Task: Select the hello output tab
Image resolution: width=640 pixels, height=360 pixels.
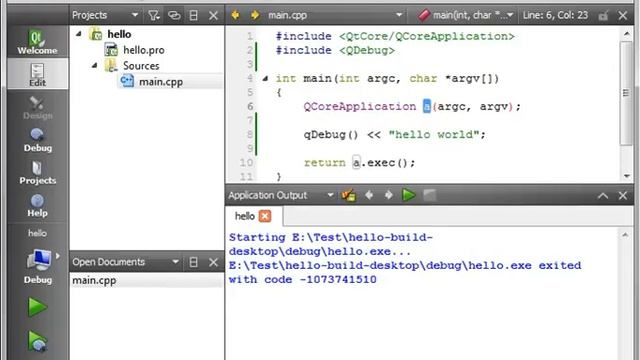Action: (245, 216)
